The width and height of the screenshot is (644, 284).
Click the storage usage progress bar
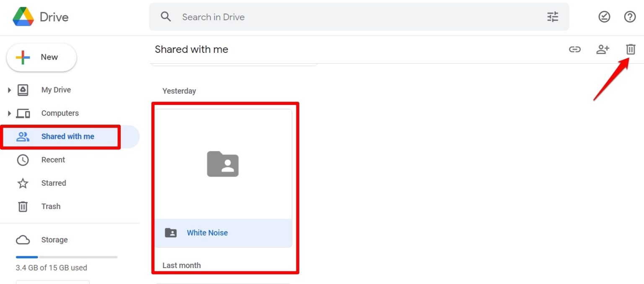(66, 257)
